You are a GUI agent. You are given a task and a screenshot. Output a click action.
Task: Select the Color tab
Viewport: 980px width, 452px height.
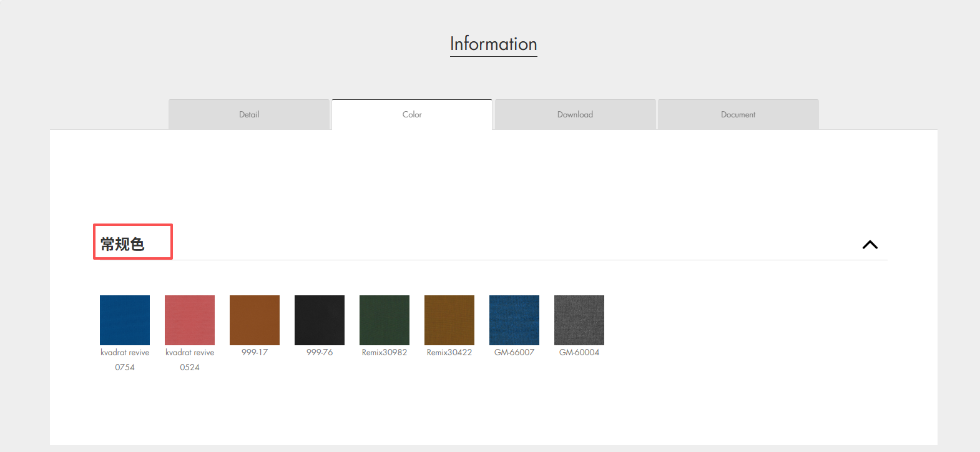412,115
